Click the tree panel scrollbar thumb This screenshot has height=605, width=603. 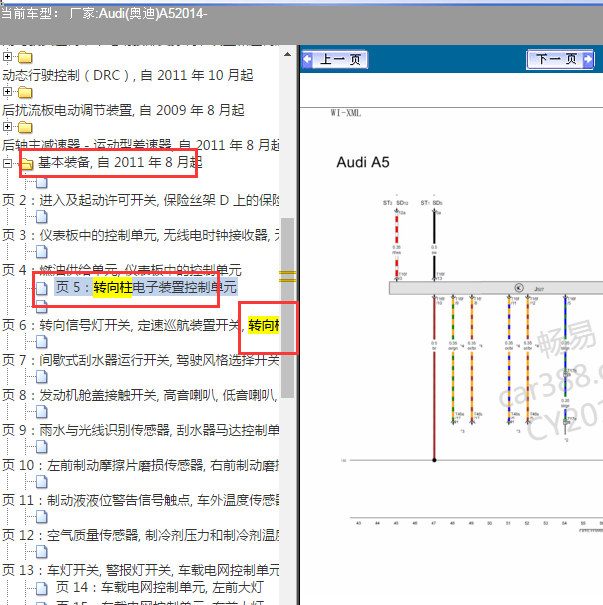click(x=287, y=308)
